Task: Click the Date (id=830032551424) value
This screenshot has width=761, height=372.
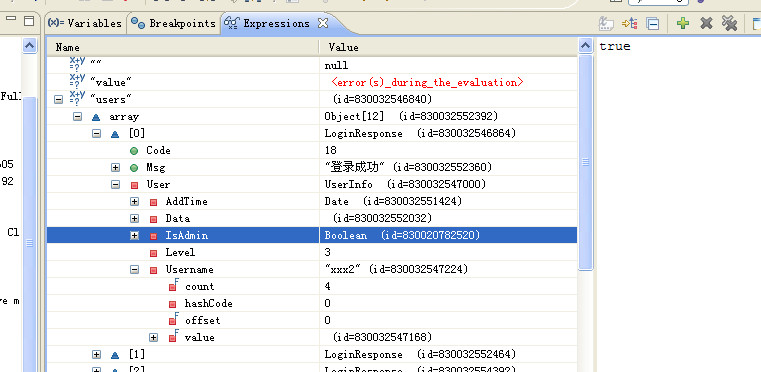Action: pos(393,202)
